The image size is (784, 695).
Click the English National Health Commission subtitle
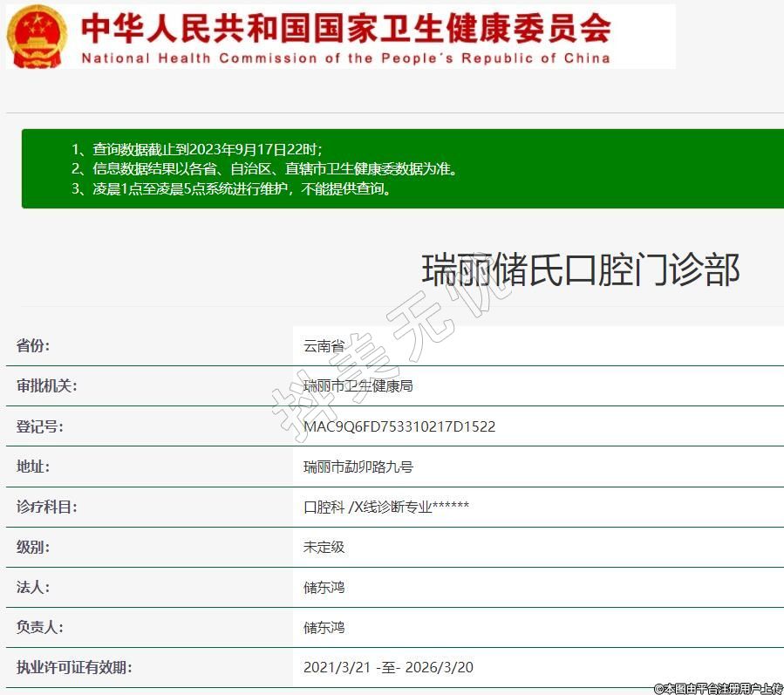(345, 58)
